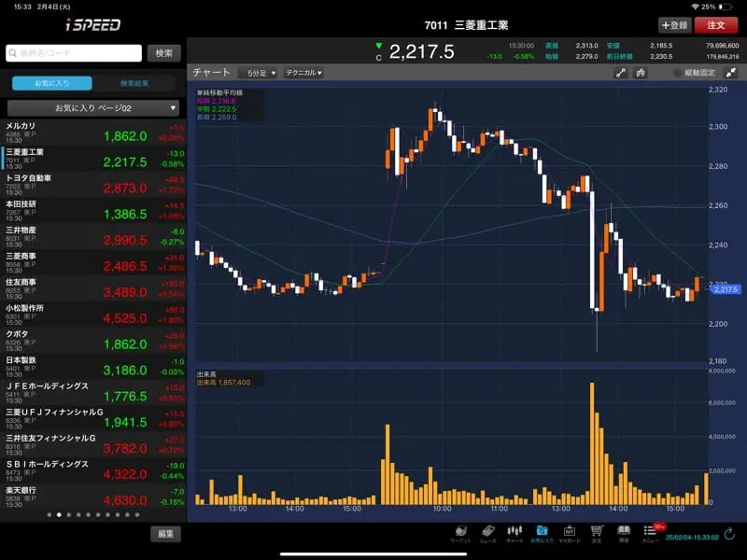The width and height of the screenshot is (747, 560).
Task: Click the 検索 search button
Action: coord(164,53)
